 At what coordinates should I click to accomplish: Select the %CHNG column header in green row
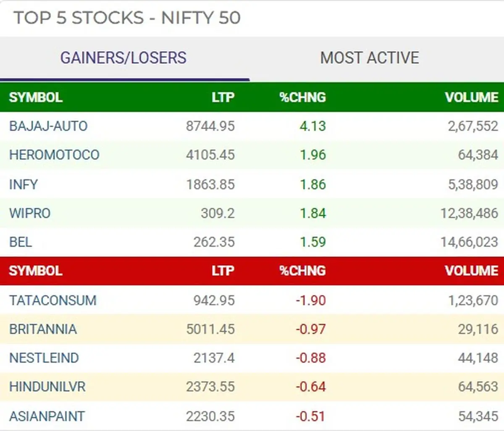click(x=303, y=97)
